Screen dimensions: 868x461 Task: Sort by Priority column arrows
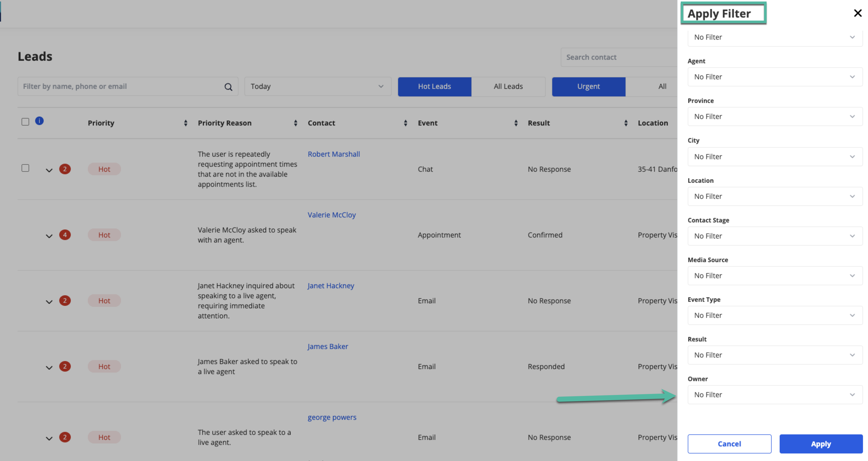[185, 123]
